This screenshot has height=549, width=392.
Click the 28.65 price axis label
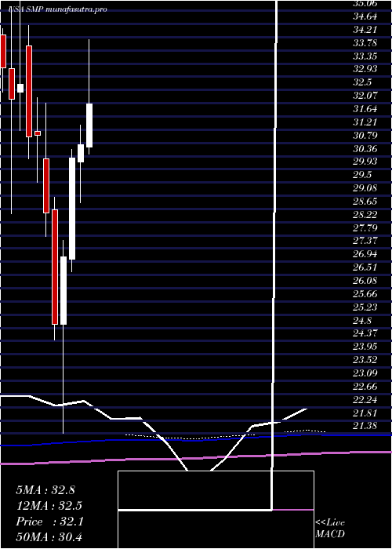coord(365,202)
